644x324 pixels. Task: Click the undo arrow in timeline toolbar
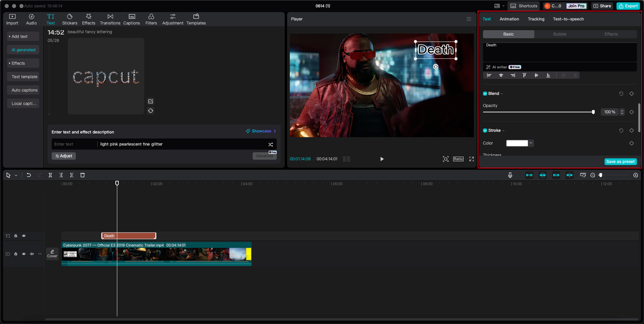(x=29, y=175)
